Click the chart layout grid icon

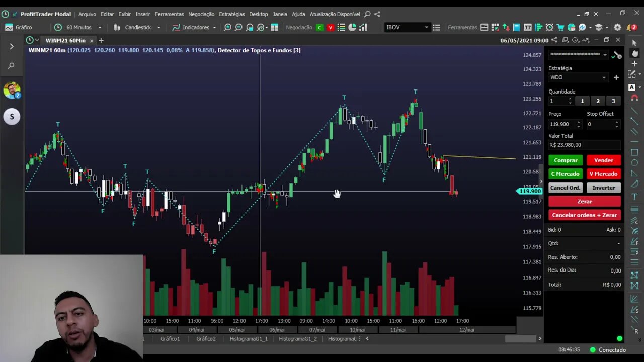coord(274,27)
